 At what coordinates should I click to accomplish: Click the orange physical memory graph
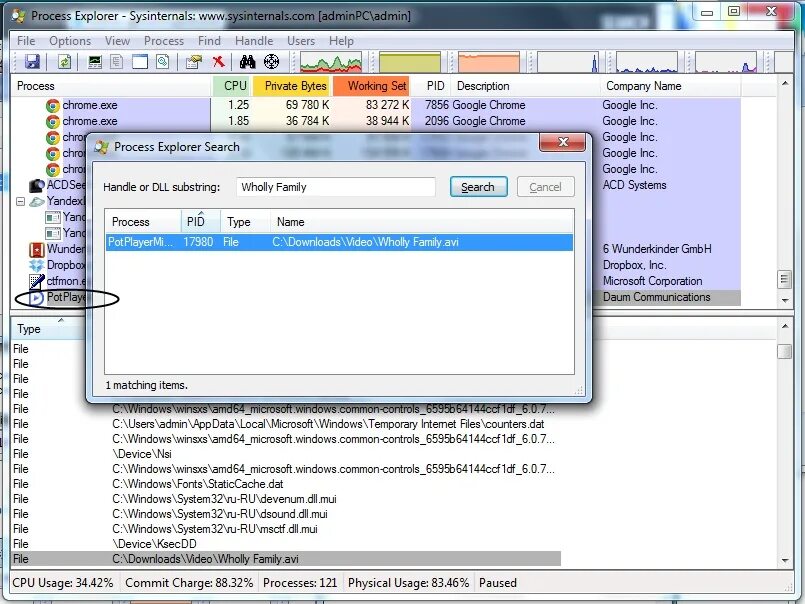489,62
